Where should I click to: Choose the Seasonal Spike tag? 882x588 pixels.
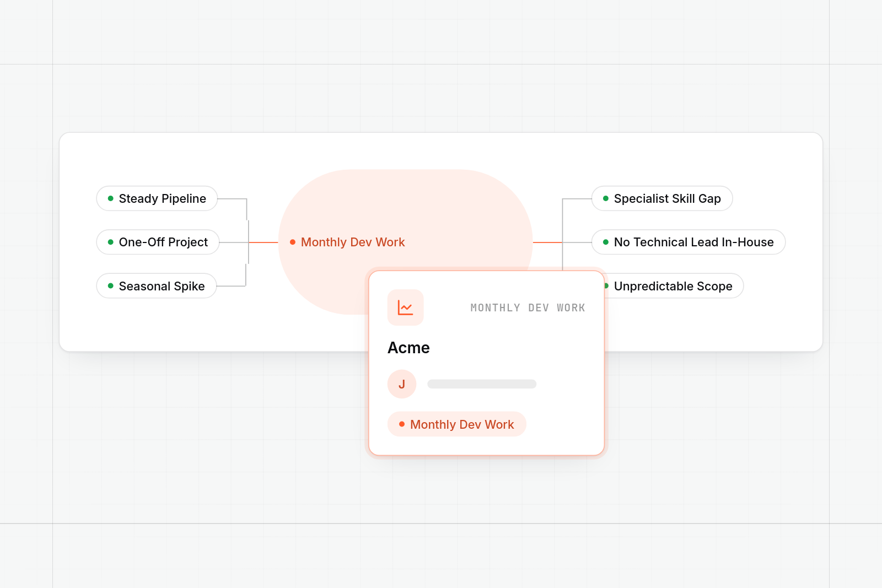point(157,286)
